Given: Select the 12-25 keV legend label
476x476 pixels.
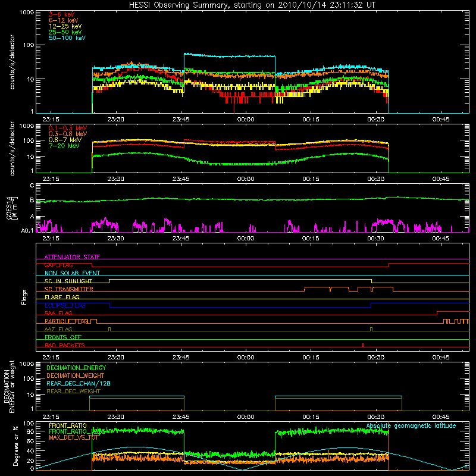Looking at the screenshot, I should coord(65,26).
